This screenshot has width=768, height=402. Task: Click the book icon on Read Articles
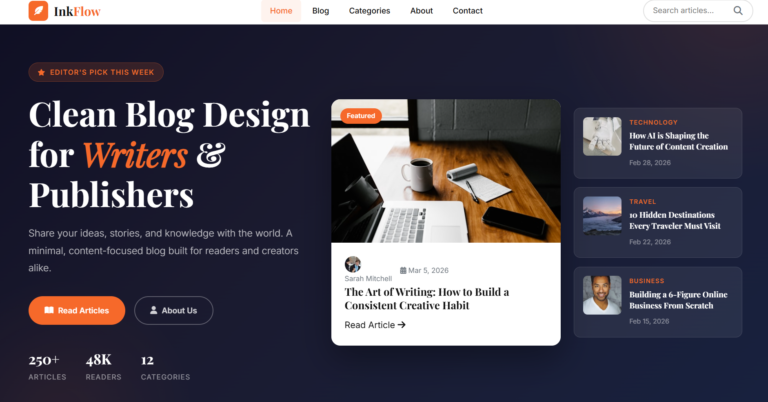pos(48,310)
